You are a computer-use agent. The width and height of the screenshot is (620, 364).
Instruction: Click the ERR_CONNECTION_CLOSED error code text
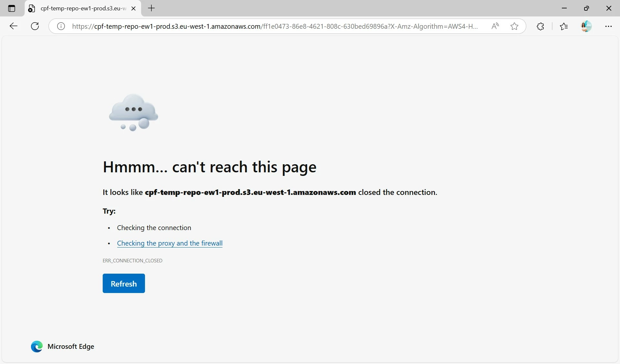coord(132,260)
